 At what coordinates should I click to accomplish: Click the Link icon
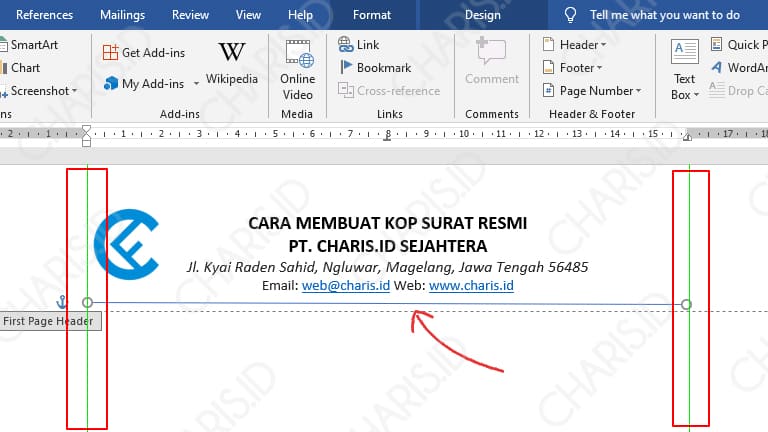pos(345,44)
